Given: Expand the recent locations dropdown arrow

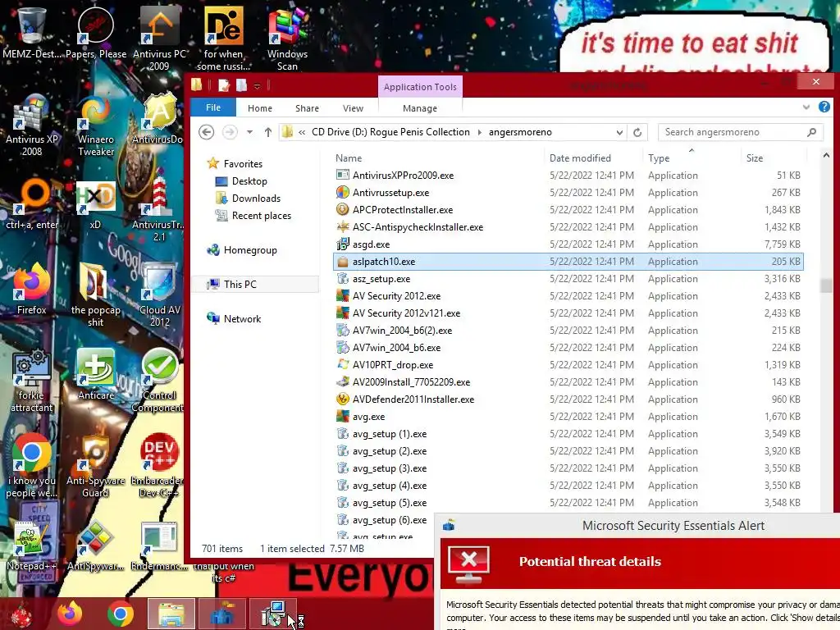Looking at the screenshot, I should tap(249, 132).
